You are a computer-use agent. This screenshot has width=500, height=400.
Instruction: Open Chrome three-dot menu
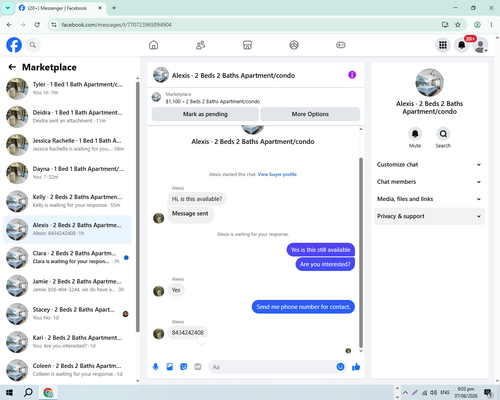(x=491, y=25)
